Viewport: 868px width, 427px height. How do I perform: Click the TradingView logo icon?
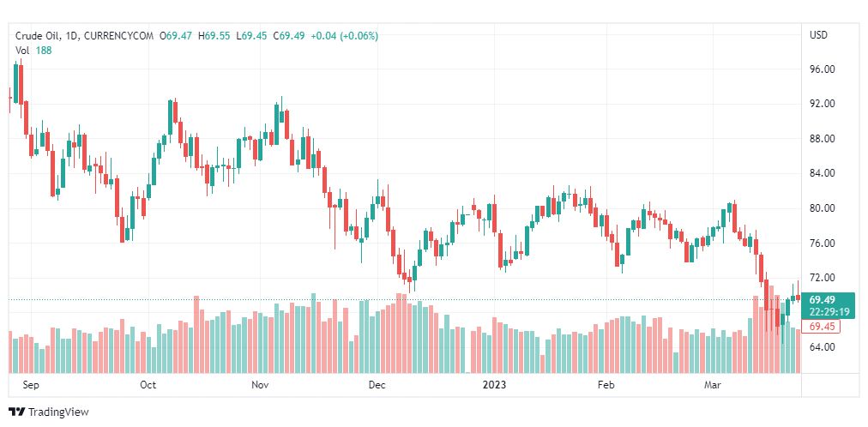[16, 412]
